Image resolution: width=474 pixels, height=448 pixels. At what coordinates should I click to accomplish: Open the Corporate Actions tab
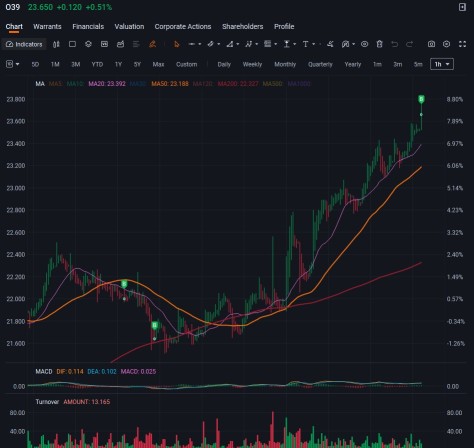[183, 27]
